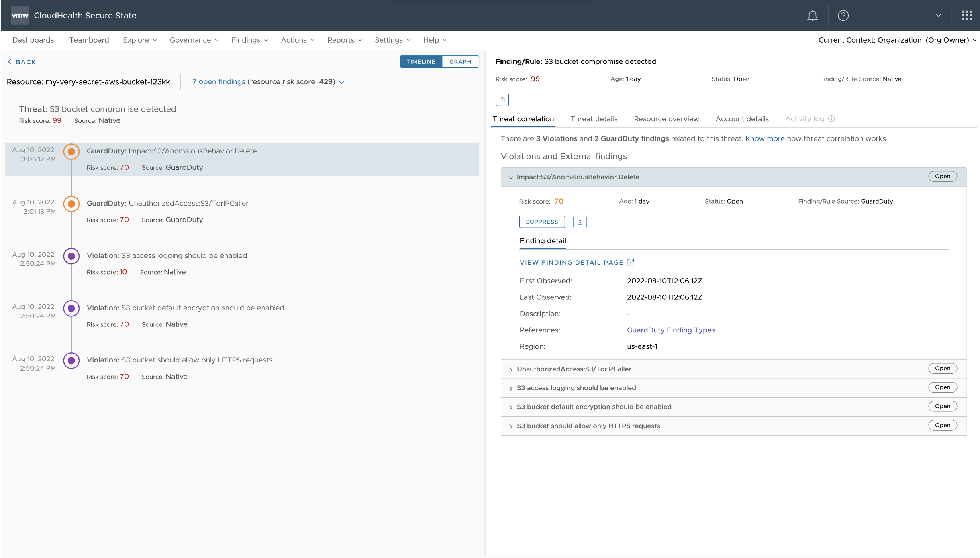
Task: Open the 7 open findings dropdown
Action: point(341,82)
